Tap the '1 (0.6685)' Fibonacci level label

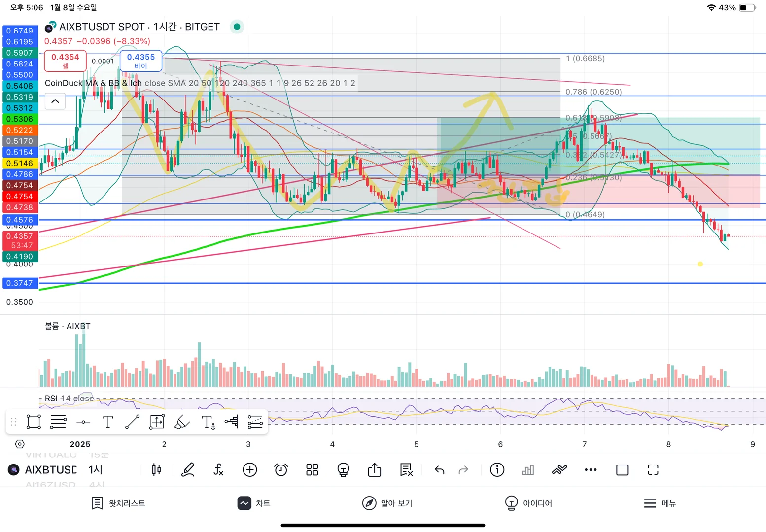click(x=585, y=58)
